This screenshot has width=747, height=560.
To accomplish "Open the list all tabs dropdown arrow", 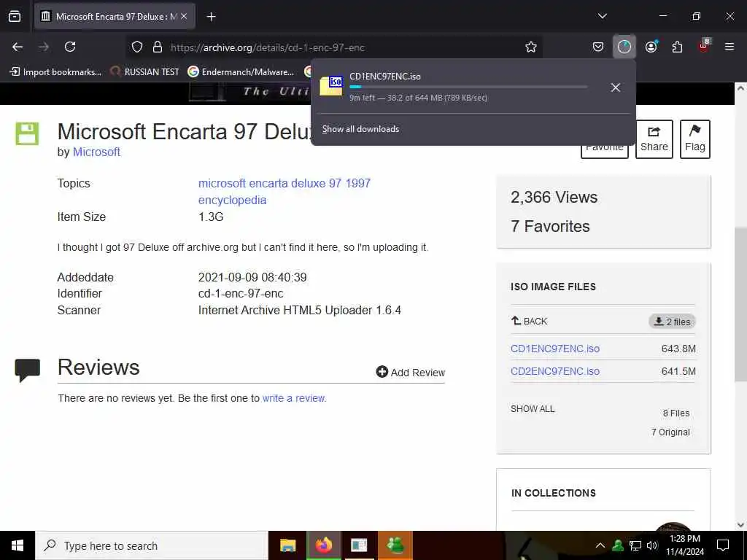I will [x=602, y=16].
